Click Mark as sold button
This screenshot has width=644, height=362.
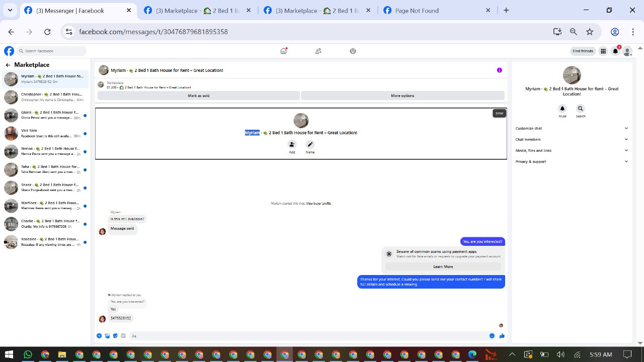point(199,96)
